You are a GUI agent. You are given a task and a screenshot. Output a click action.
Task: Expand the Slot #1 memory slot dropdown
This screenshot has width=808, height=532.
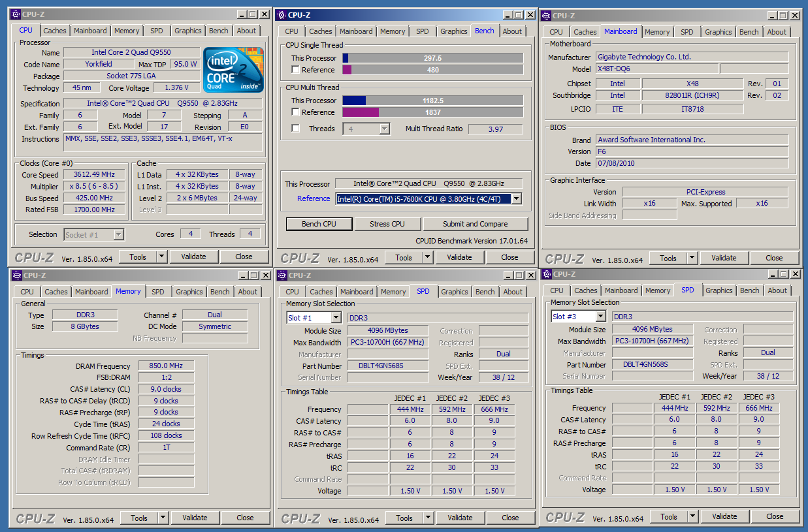pos(336,318)
